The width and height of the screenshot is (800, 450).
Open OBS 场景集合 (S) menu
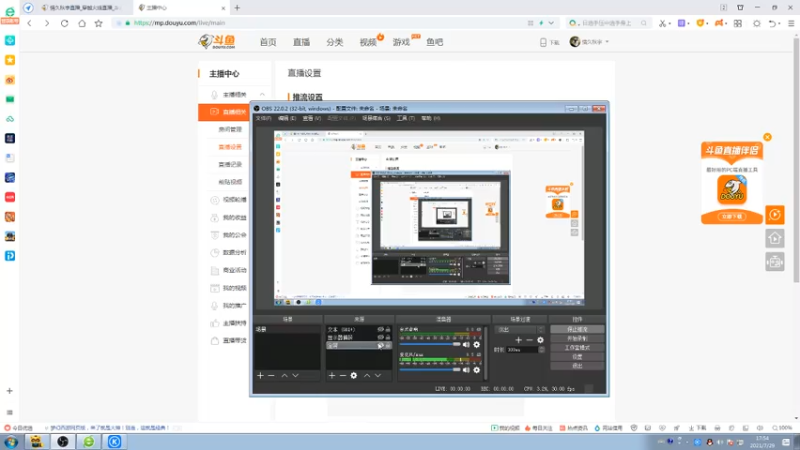tap(376, 118)
